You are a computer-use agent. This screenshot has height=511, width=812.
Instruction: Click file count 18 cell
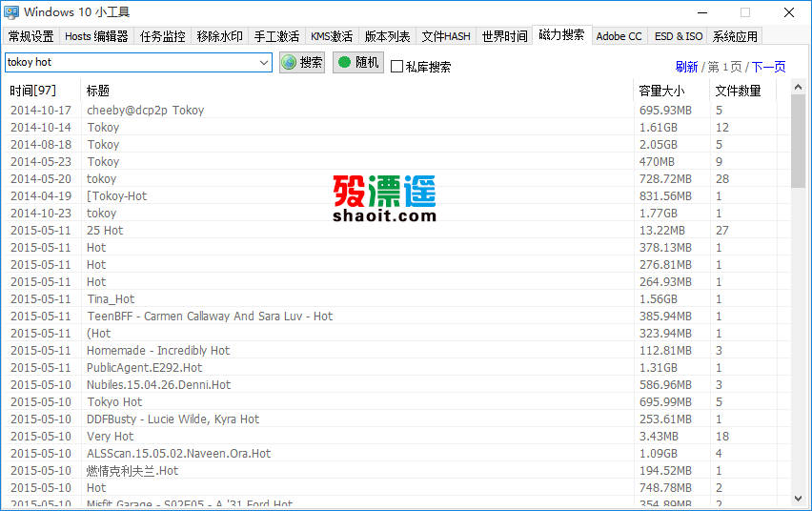[x=722, y=436]
